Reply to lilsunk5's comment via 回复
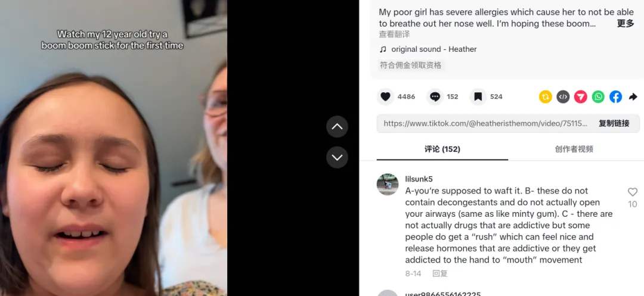The width and height of the screenshot is (644, 296). pos(440,273)
